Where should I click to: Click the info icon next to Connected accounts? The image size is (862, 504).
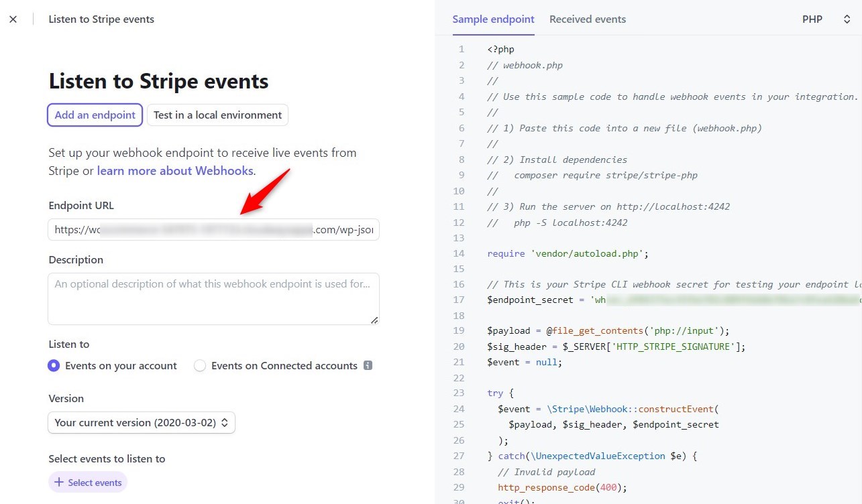(x=367, y=365)
